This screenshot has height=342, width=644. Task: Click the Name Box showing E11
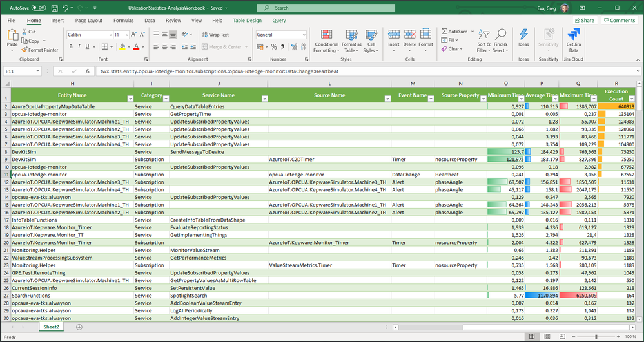(x=21, y=71)
